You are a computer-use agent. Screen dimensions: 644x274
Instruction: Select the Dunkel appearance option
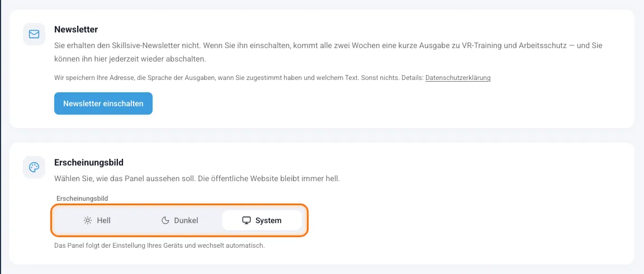179,220
